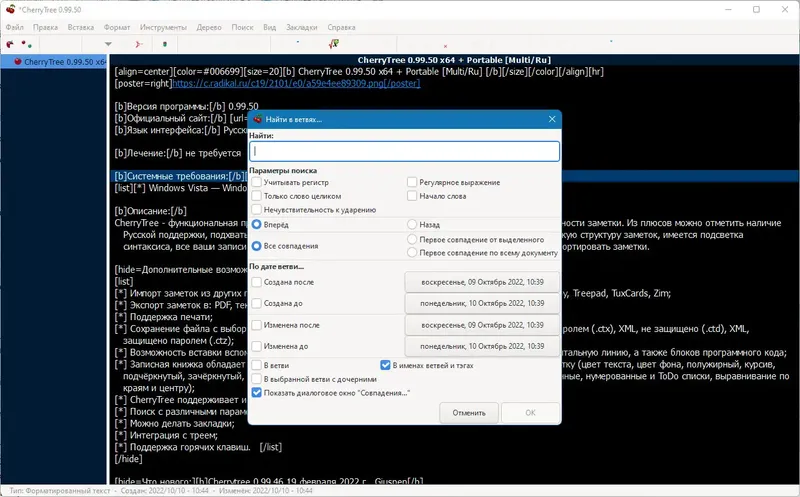Click the cherry icon in the search dialog title
Image resolution: width=800 pixels, height=497 pixels.
pos(258,119)
